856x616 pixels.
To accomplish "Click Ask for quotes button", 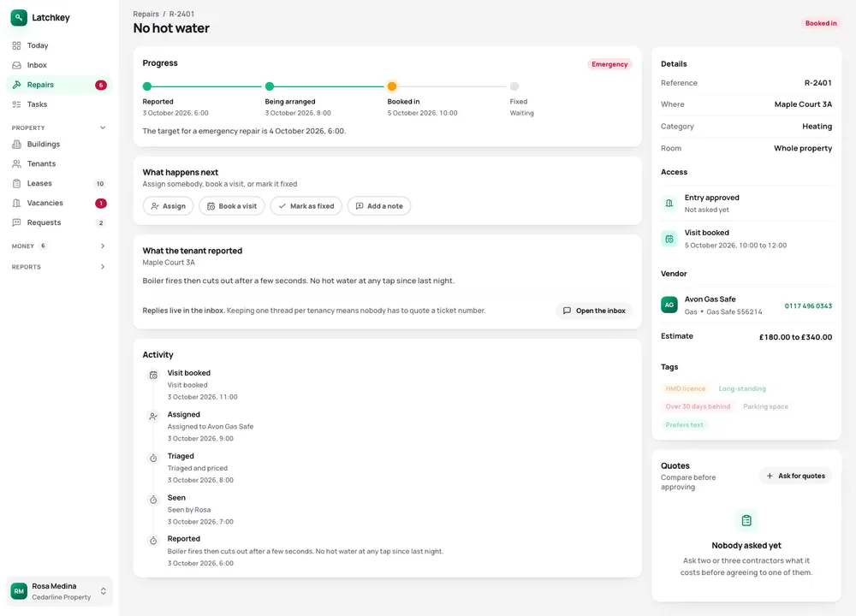I will [795, 477].
